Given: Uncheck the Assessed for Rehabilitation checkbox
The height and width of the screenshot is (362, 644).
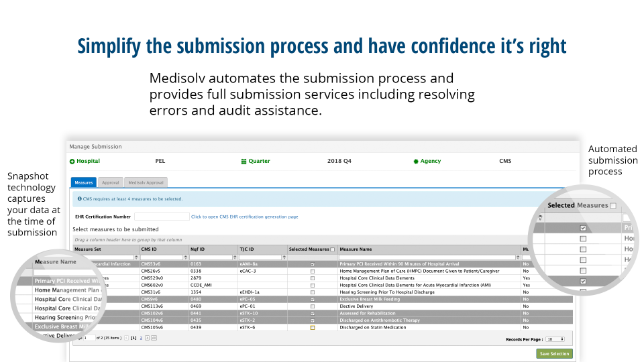Looking at the screenshot, I should click(x=313, y=314).
